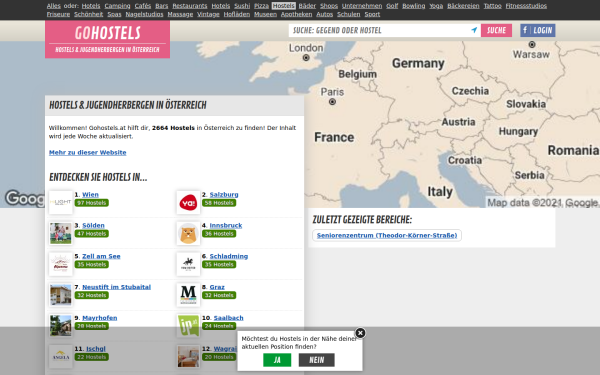Open the Mayrhofen link
Viewport: 600px width, 375px height.
[x=99, y=318]
